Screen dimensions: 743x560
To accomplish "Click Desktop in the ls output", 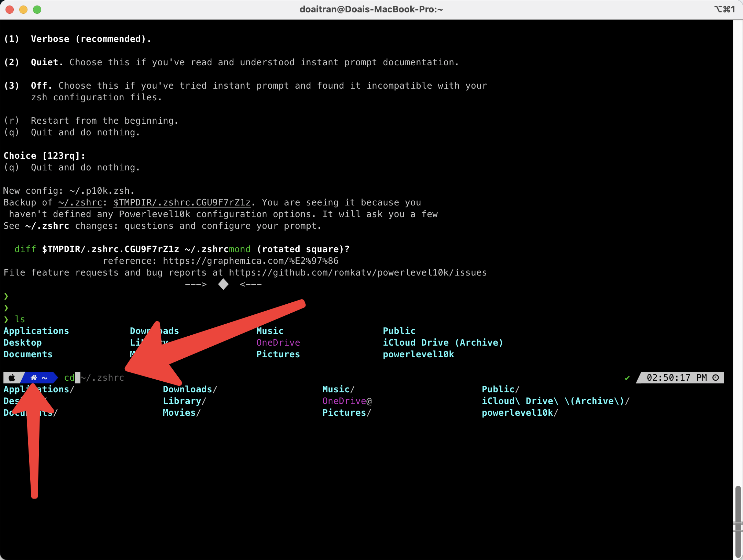I will tap(23, 343).
